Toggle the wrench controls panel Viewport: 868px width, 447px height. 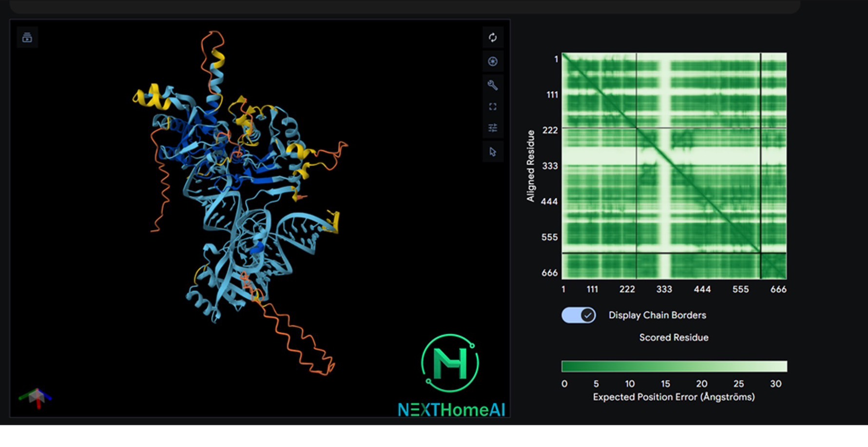pos(493,85)
